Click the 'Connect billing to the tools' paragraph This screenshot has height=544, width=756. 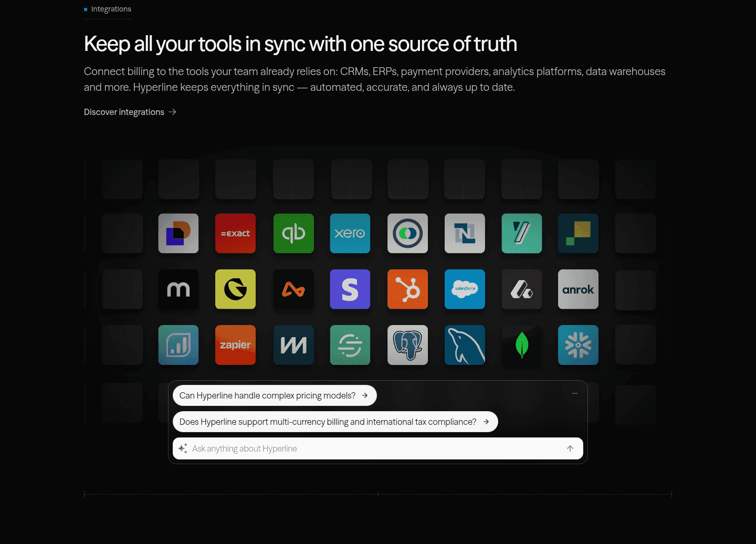click(375, 79)
